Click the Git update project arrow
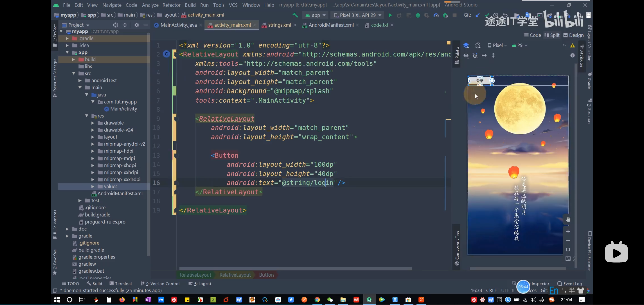The width and height of the screenshot is (644, 305). coord(478,15)
